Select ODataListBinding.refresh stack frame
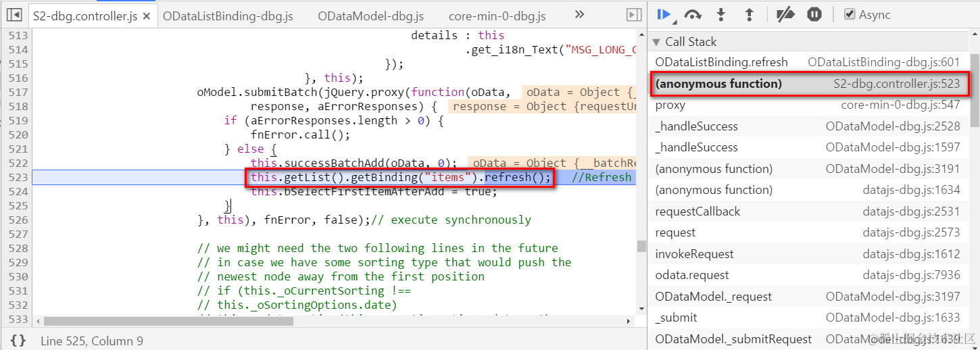This screenshot has height=350, width=980. 808,62
